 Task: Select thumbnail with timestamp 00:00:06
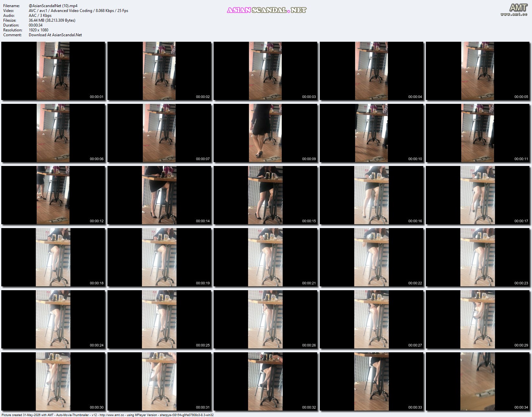(x=53, y=133)
